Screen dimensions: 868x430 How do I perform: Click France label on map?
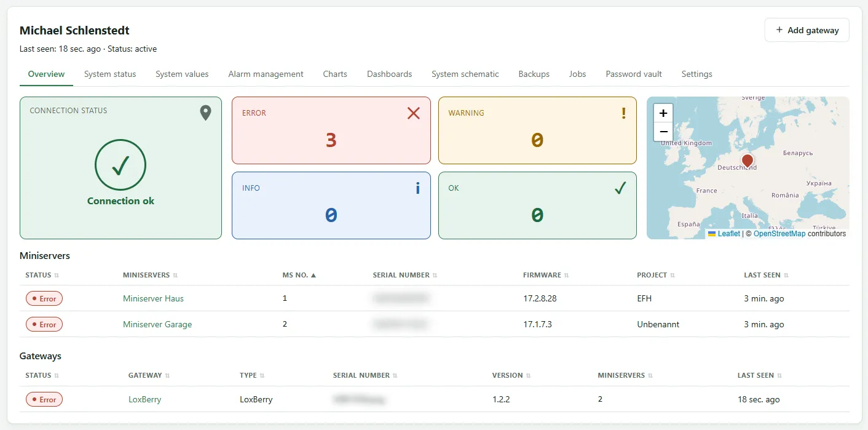[x=707, y=191]
